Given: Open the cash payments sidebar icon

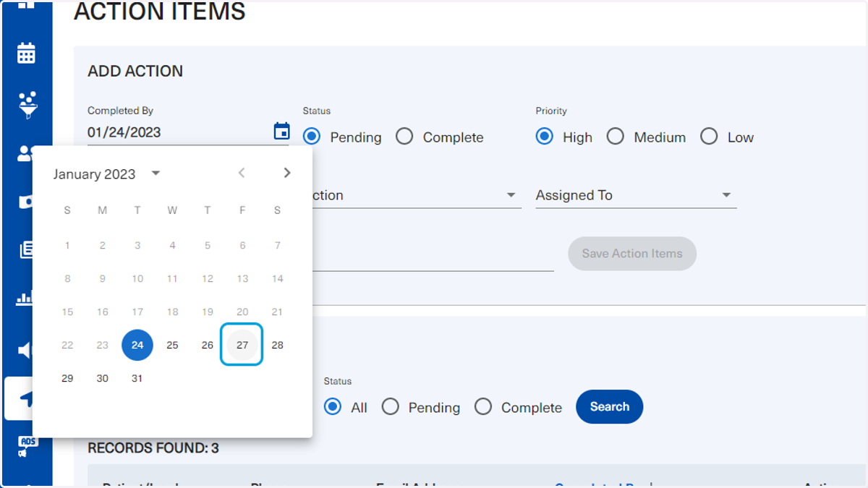Looking at the screenshot, I should (x=26, y=202).
